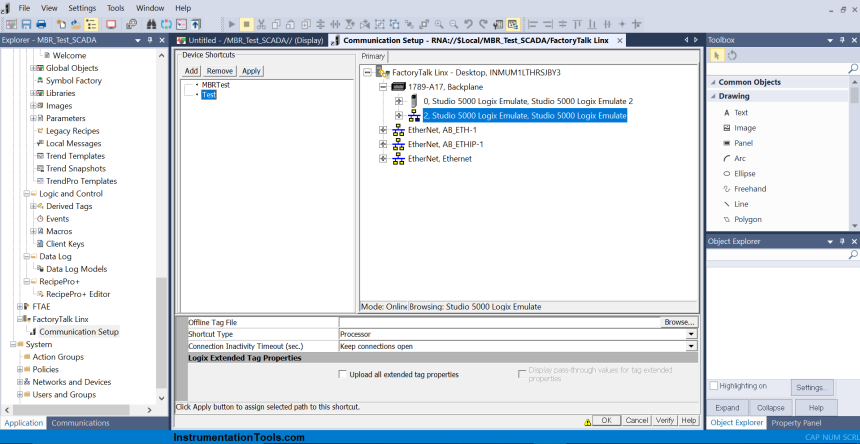Screen dimensions: 860x444
Task: Select the Ellipse drawing object
Action: coord(744,174)
